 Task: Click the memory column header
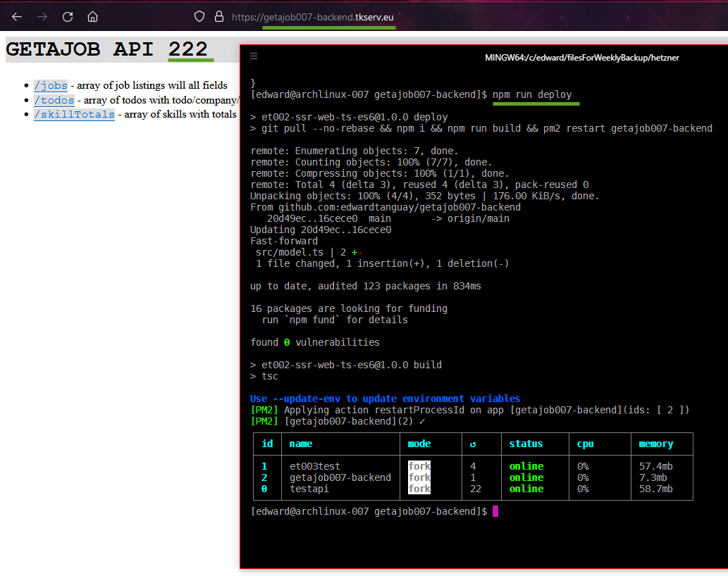(x=655, y=444)
